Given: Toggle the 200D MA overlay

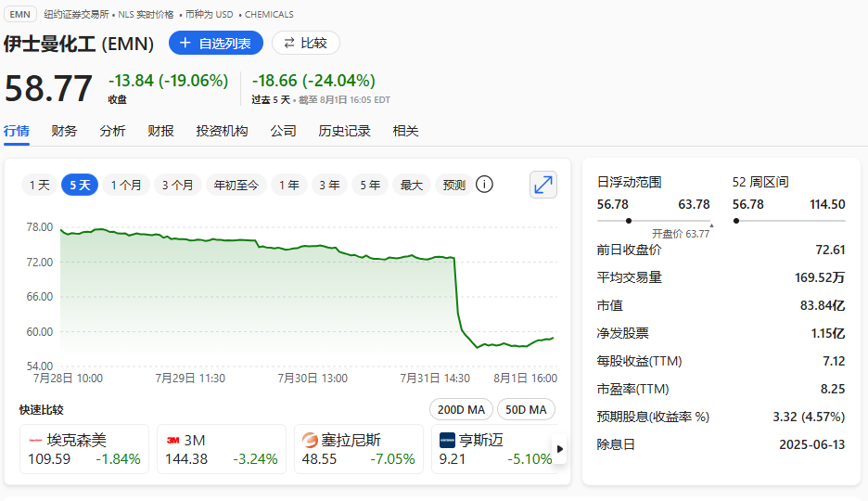Looking at the screenshot, I should [461, 410].
